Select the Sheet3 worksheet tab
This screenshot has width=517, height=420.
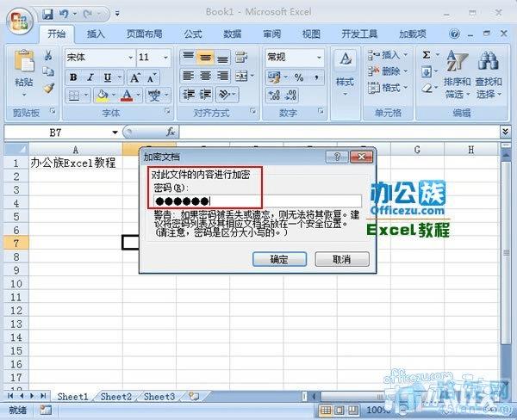click(x=159, y=397)
